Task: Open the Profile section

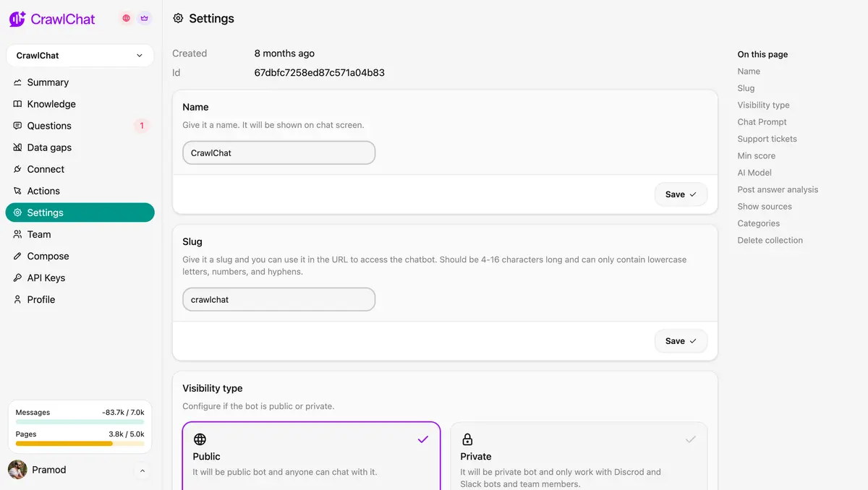Action: point(40,298)
